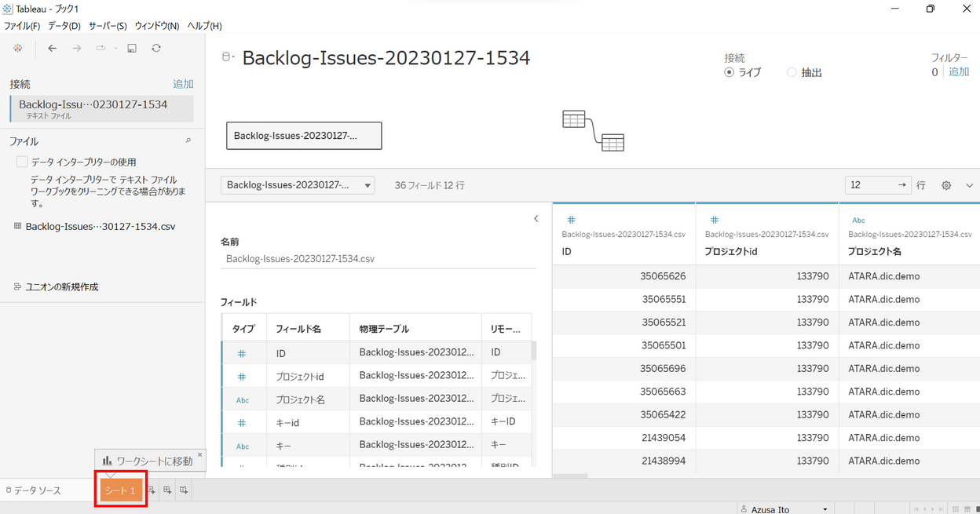Click the type icon in the ID field row
The height and width of the screenshot is (514, 980).
[x=242, y=353]
